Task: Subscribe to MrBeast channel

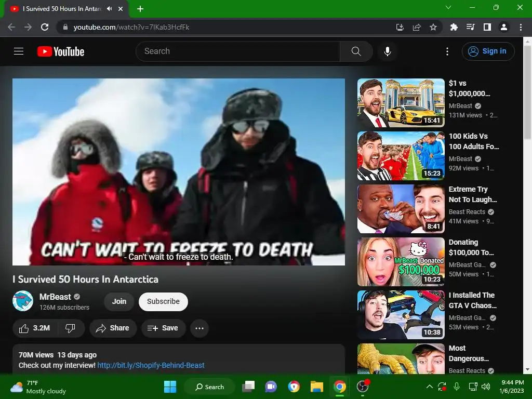Action: point(163,301)
